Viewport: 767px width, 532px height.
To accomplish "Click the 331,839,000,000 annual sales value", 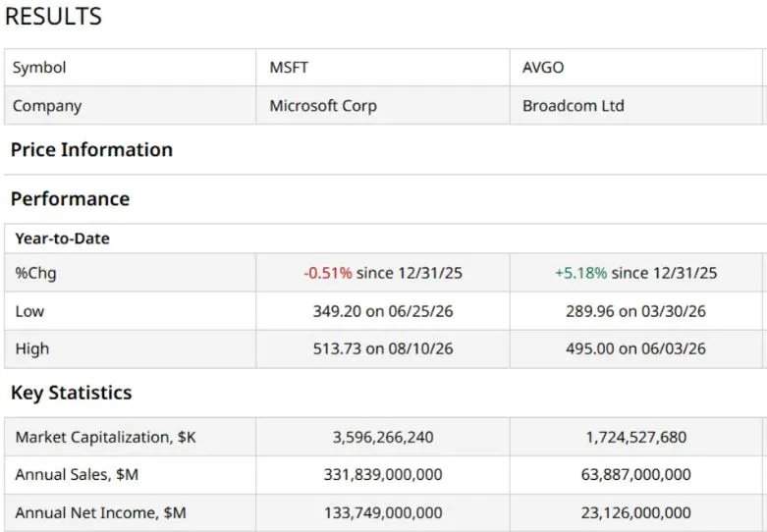I will coord(383,475).
